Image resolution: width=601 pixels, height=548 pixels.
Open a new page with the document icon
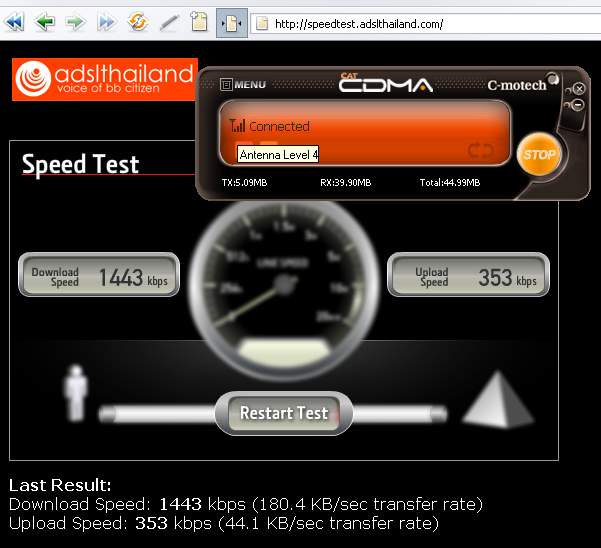point(199,21)
